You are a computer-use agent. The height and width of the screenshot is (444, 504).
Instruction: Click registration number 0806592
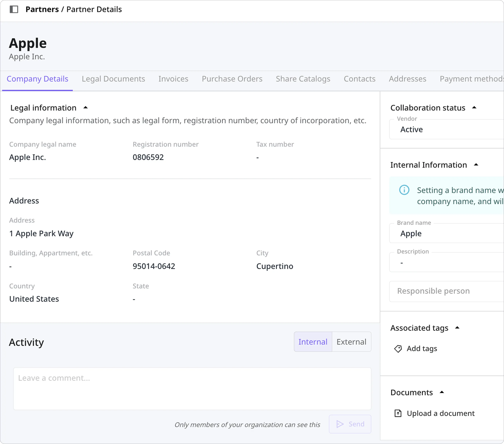pyautogui.click(x=148, y=157)
